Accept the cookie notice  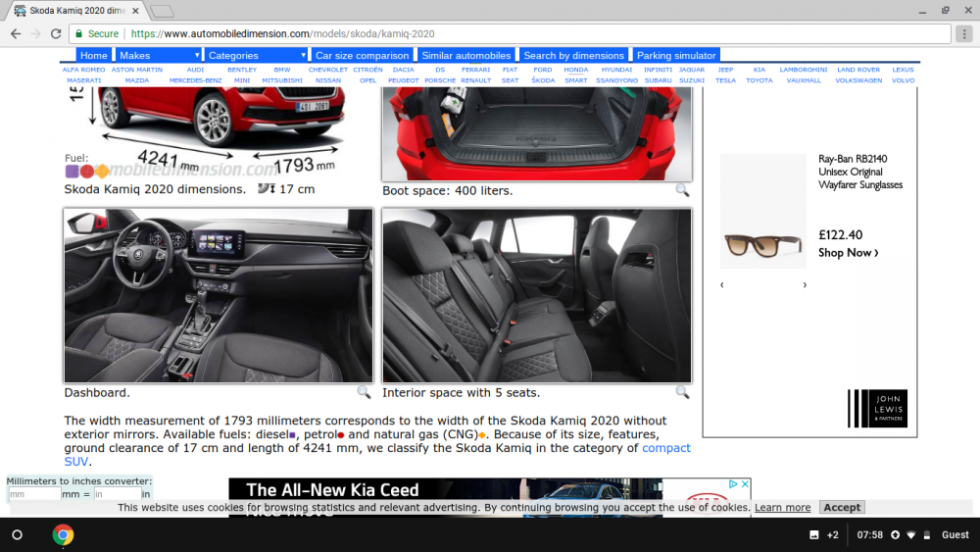click(842, 508)
